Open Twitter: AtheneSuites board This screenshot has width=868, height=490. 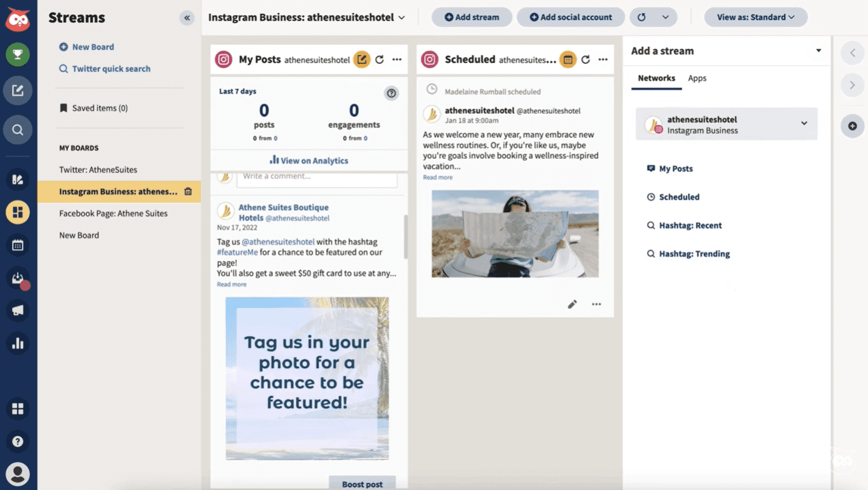98,170
